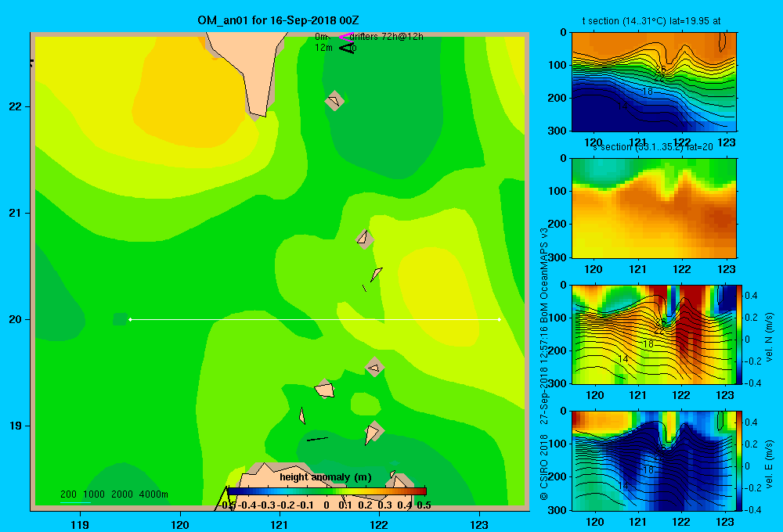Viewport: 783px width, 532px height.
Task: Click the right endpoint marker of the white section line
Action: 500,319
